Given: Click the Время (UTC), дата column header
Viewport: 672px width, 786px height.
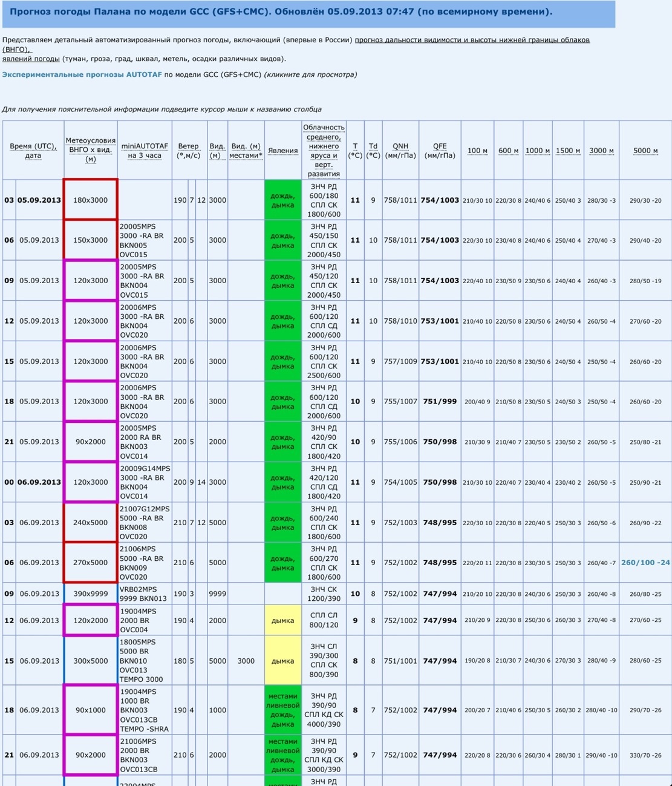Looking at the screenshot, I should (x=33, y=151).
